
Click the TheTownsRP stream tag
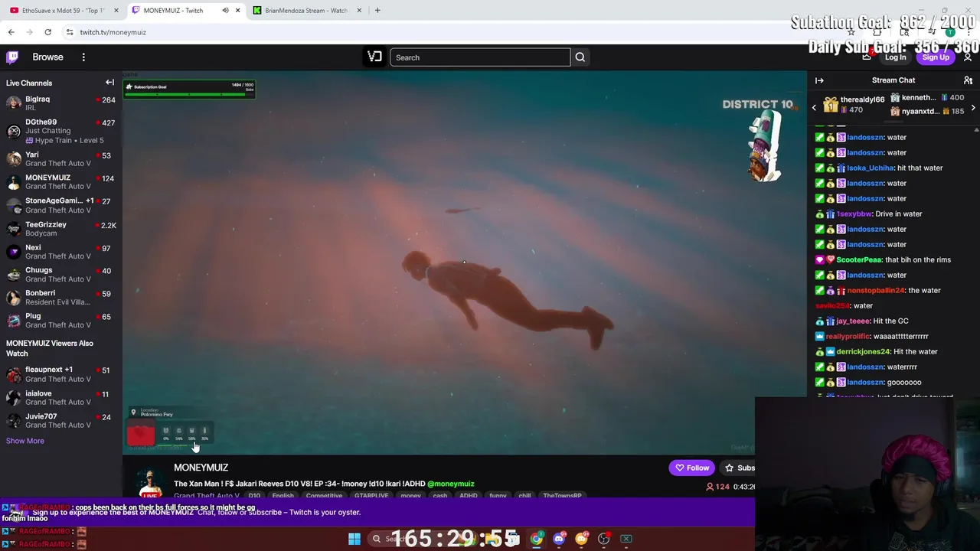pyautogui.click(x=562, y=496)
